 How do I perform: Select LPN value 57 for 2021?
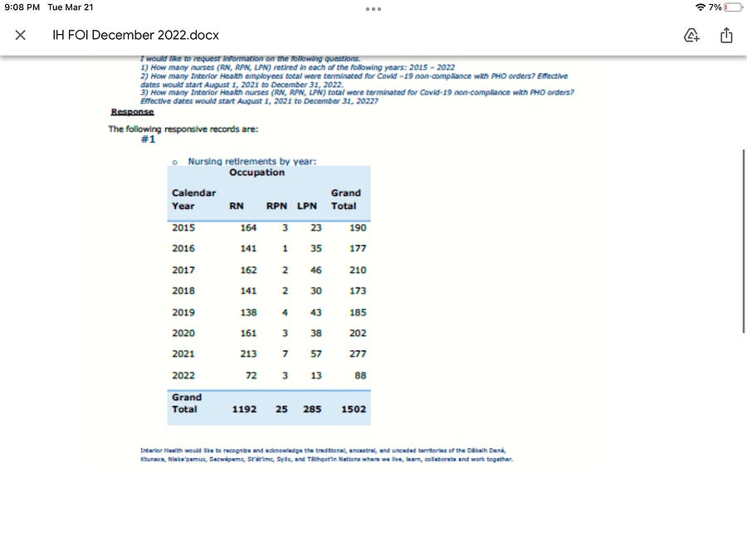(316, 353)
